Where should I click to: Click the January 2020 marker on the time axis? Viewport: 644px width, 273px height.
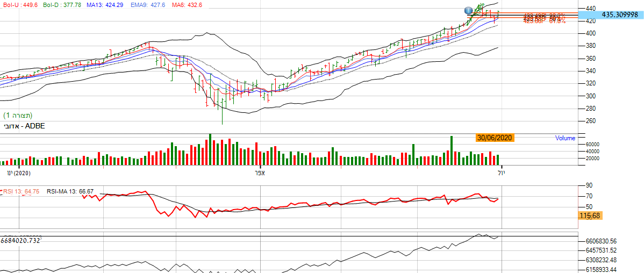coord(18,174)
